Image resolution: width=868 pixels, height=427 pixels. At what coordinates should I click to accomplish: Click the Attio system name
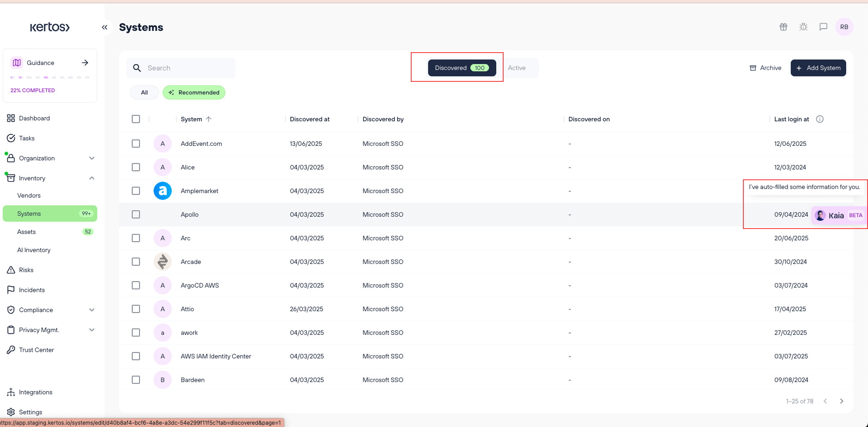click(x=187, y=309)
